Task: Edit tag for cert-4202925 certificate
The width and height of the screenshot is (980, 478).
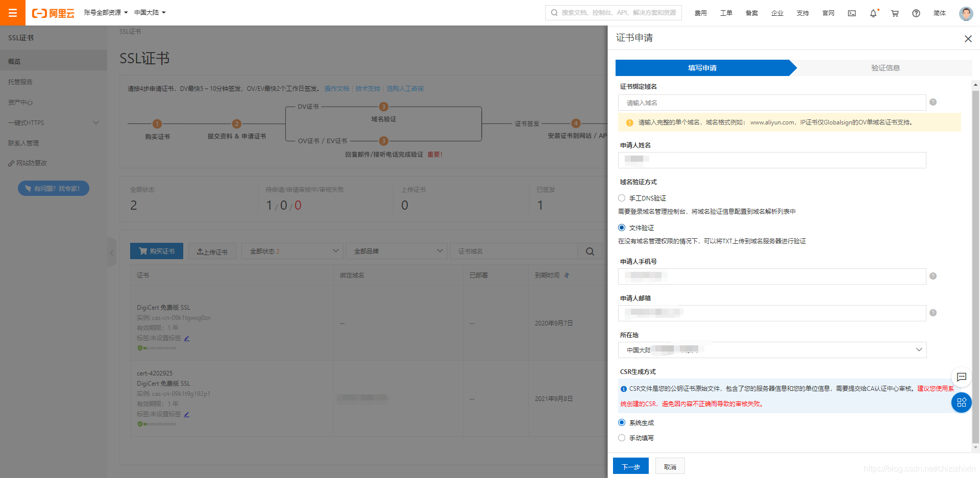Action: tap(187, 414)
